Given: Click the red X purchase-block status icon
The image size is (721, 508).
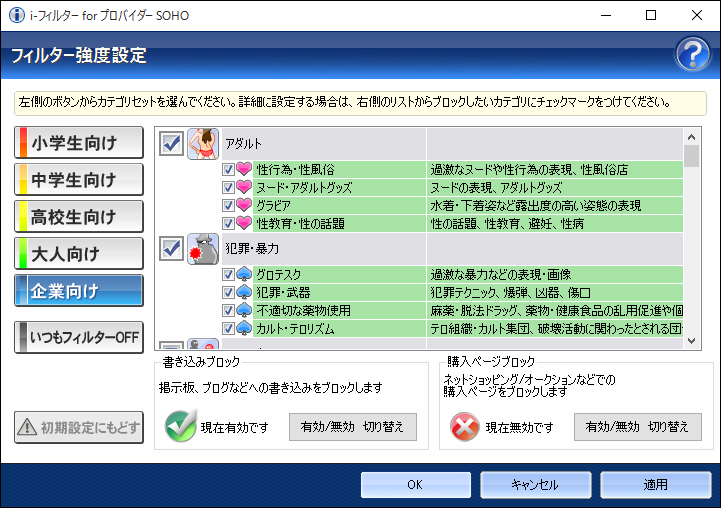Looking at the screenshot, I should pos(465,427).
